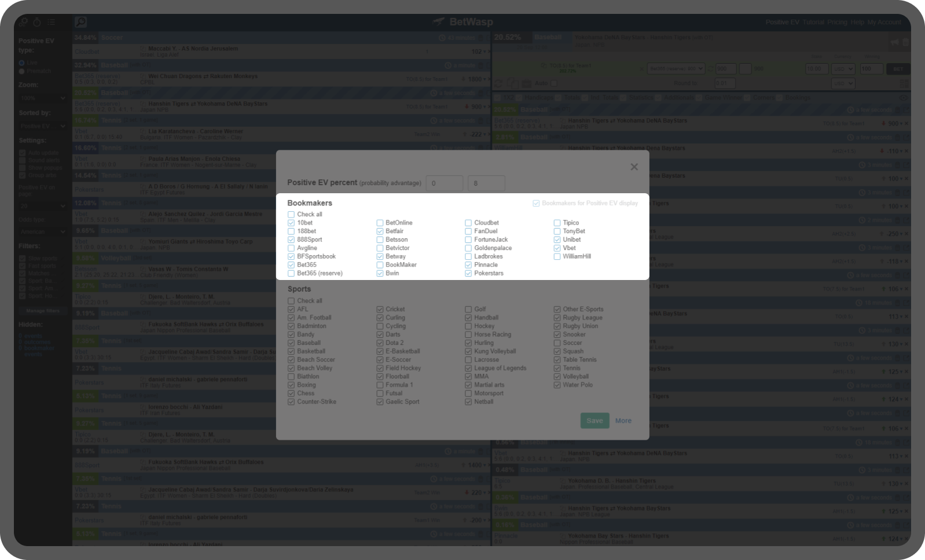
Task: Open the list view icon at top-left
Action: [x=52, y=22]
